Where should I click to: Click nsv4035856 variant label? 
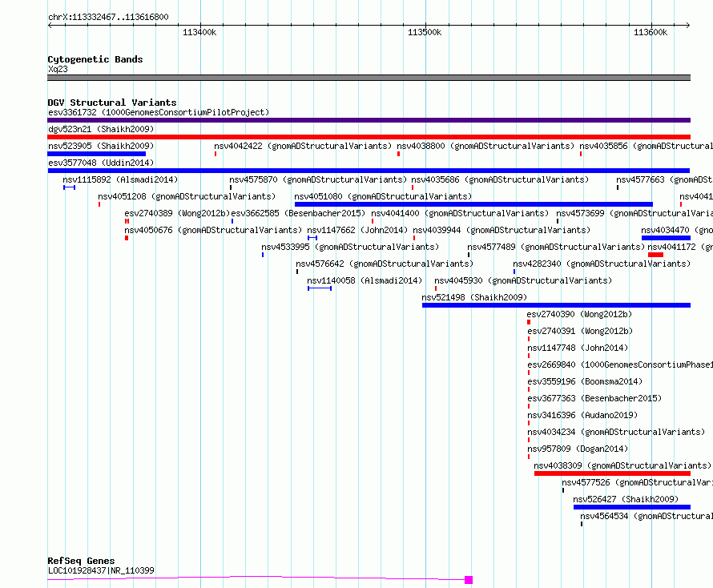pos(647,146)
